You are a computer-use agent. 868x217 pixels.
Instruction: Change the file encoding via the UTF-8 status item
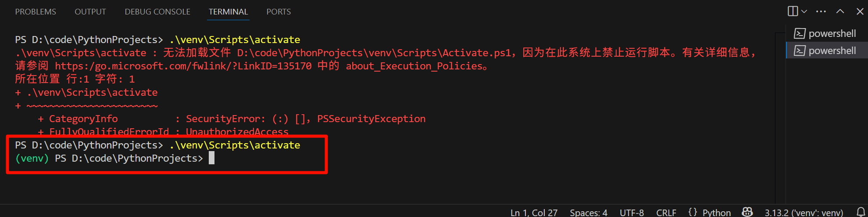tap(632, 213)
